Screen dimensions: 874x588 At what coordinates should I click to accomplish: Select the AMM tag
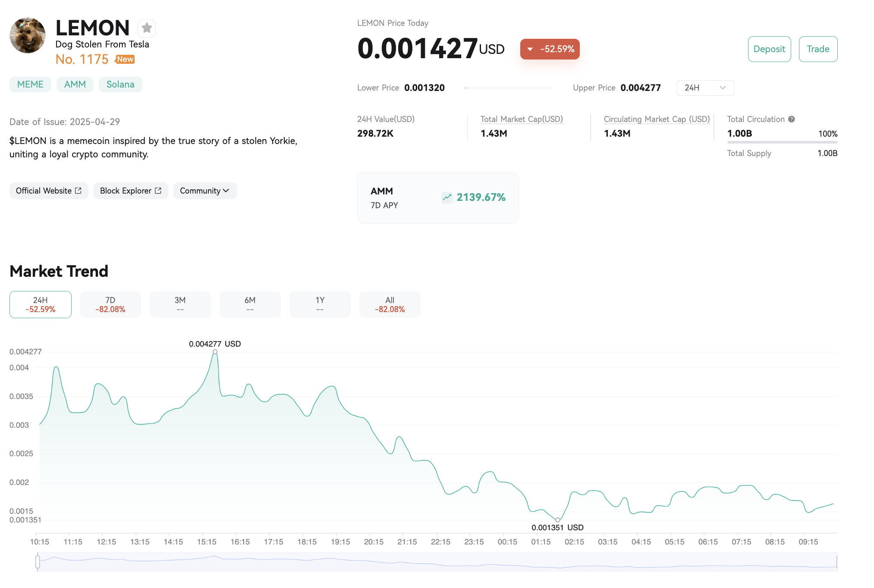point(75,84)
